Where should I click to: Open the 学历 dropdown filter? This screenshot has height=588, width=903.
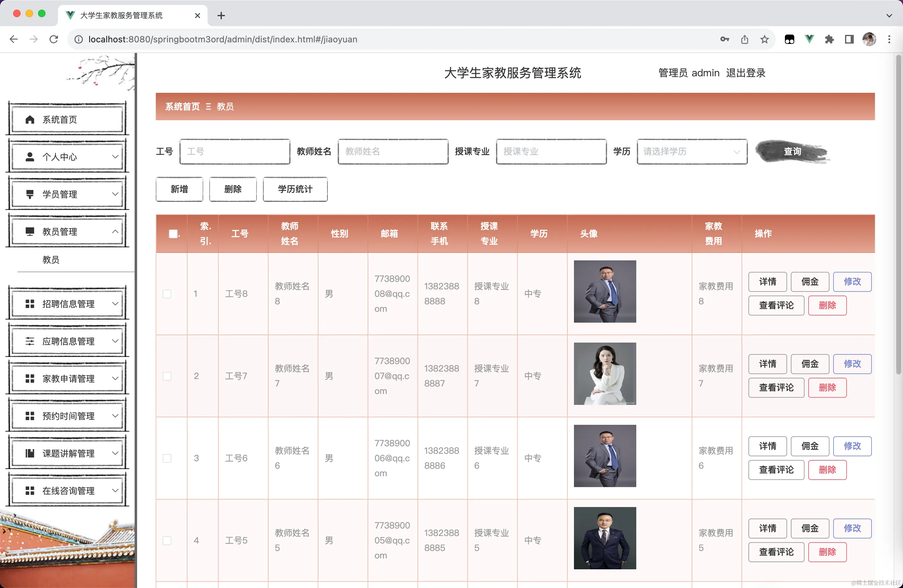click(x=692, y=152)
